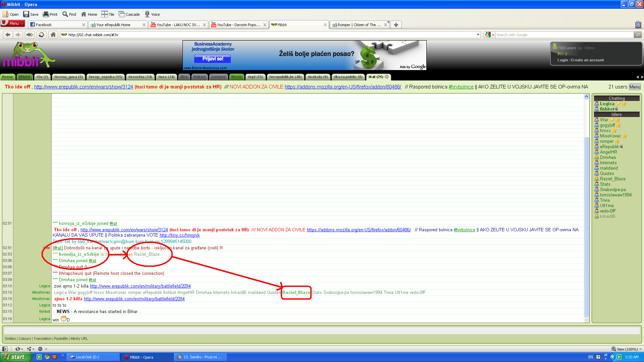Click the Prijavi se! ad button
644x362 pixels.
coord(213,59)
